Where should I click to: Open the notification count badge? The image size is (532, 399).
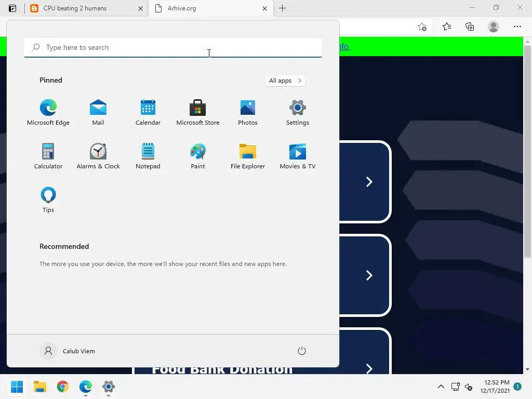click(x=517, y=387)
